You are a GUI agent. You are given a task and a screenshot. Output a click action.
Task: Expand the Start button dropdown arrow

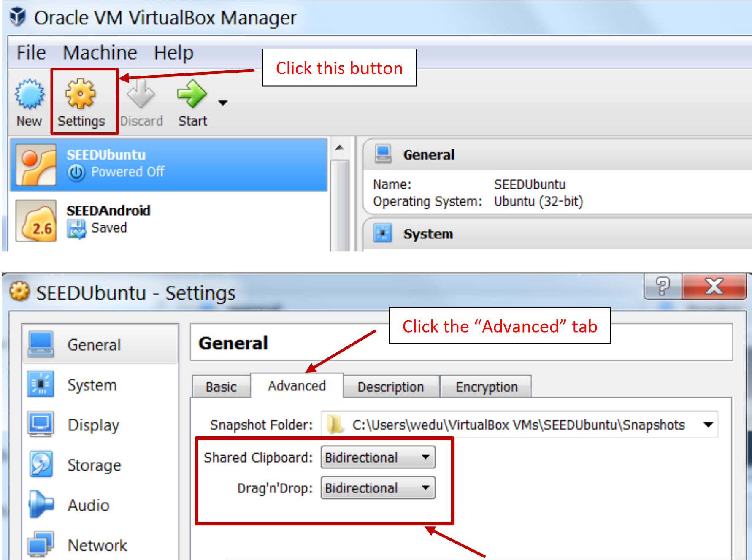tap(223, 103)
